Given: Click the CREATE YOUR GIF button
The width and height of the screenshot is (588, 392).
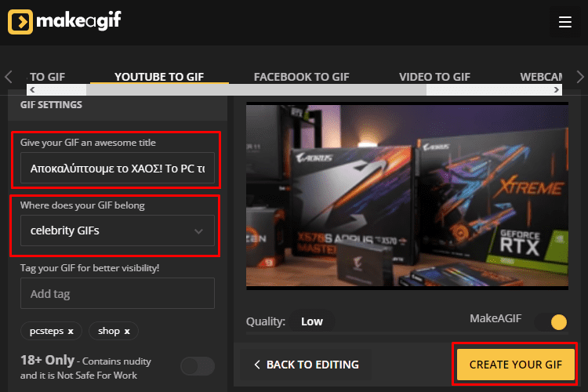Looking at the screenshot, I should coord(516,365).
